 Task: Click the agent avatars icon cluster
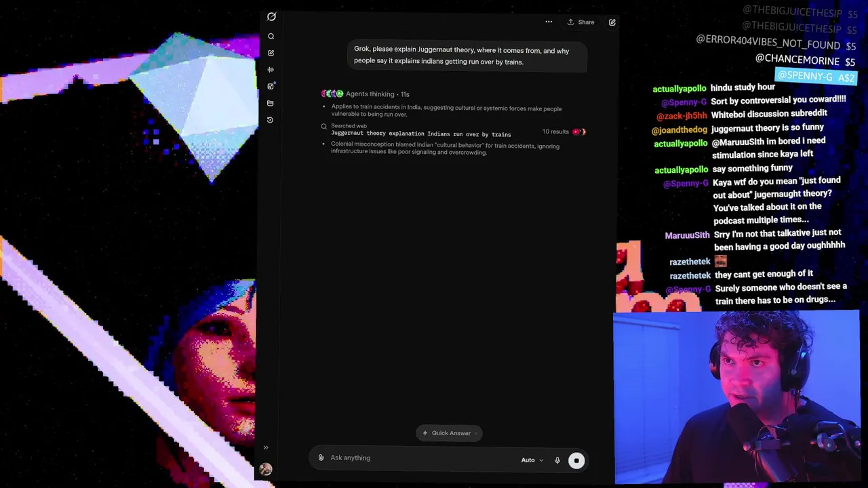pyautogui.click(x=332, y=94)
